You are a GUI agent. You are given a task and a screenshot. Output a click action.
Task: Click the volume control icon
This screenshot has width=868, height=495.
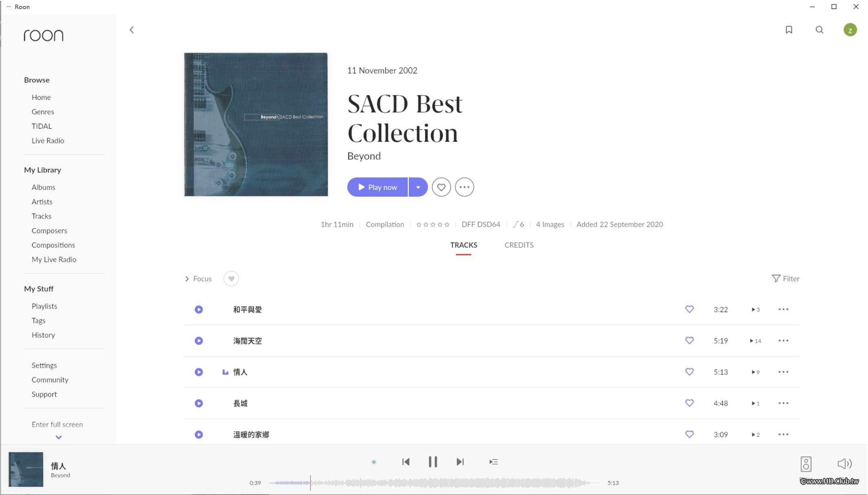click(x=844, y=464)
